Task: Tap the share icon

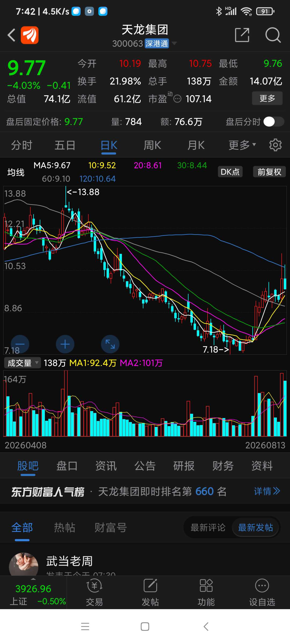Action: coord(242,35)
